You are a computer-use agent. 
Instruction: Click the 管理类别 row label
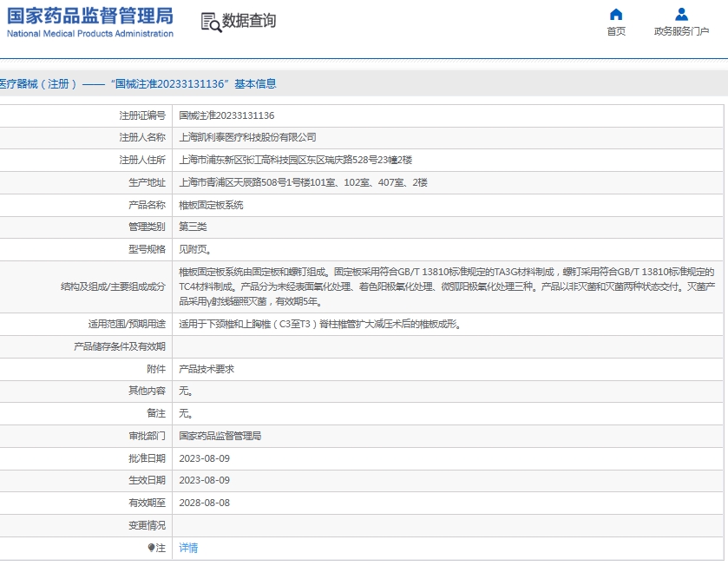147,227
